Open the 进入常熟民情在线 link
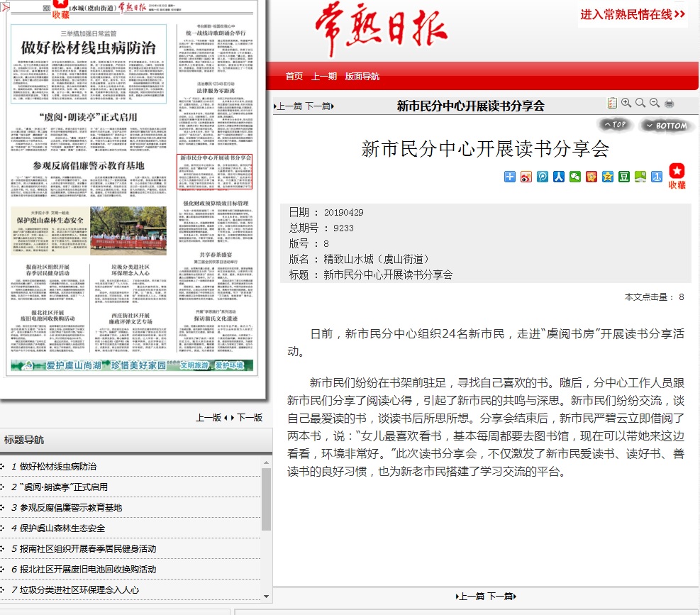 tap(633, 15)
